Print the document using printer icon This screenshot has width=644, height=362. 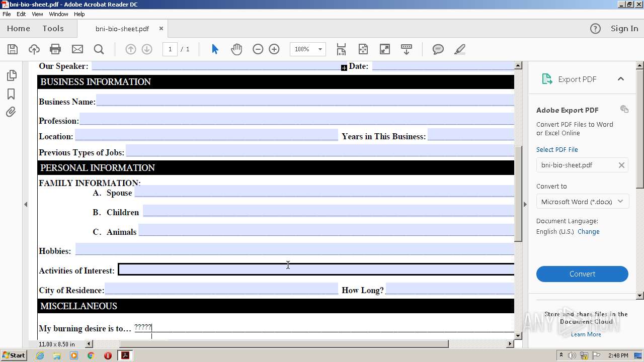55,49
